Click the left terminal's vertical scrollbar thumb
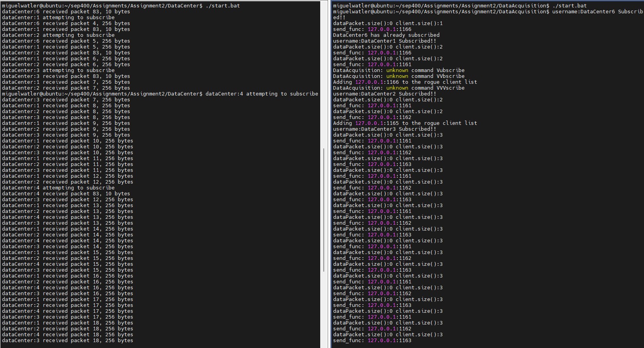 pos(324,210)
